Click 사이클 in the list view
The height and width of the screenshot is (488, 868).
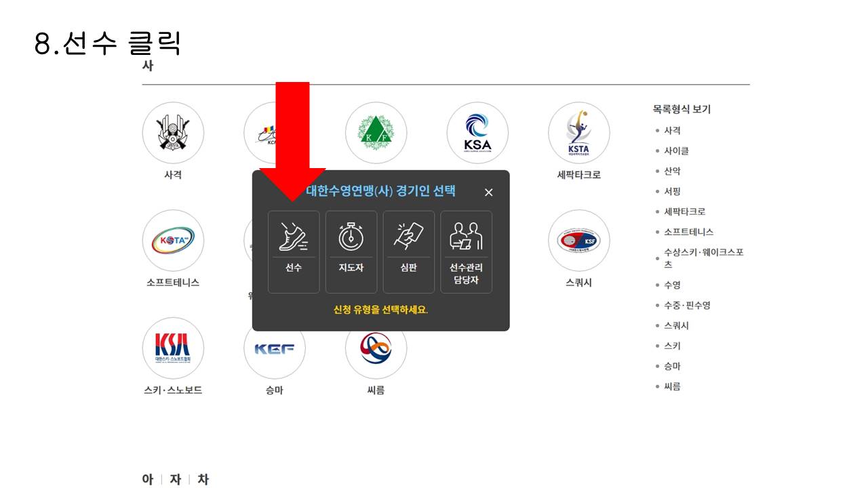click(x=676, y=151)
